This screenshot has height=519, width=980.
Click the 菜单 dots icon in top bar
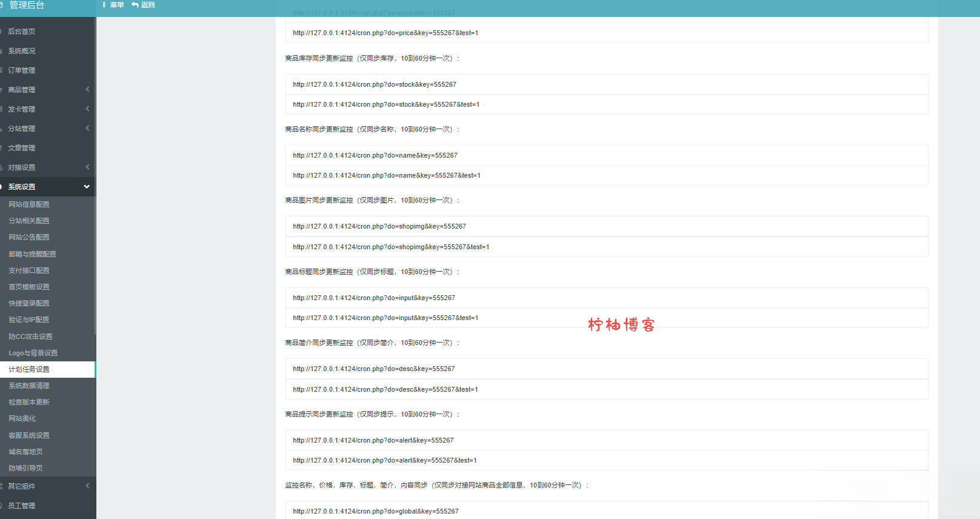click(104, 5)
